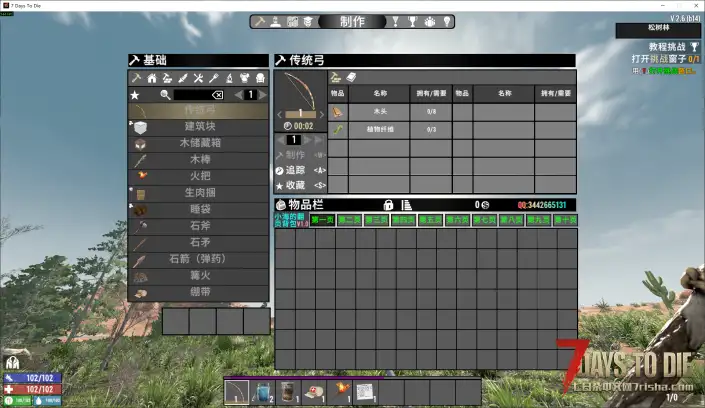Click the 木头 ingredient row
This screenshot has height=408, width=705.
(390, 112)
